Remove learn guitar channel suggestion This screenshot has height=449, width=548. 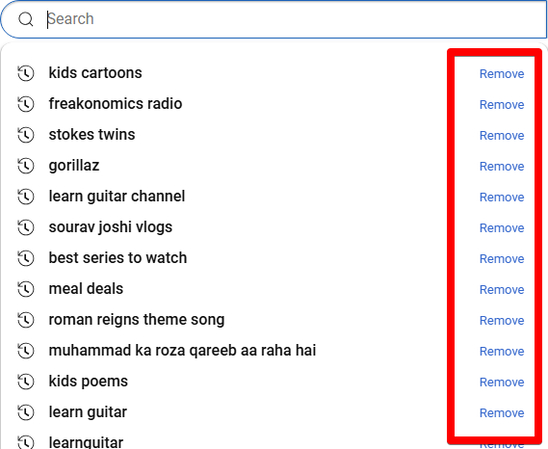tap(502, 197)
